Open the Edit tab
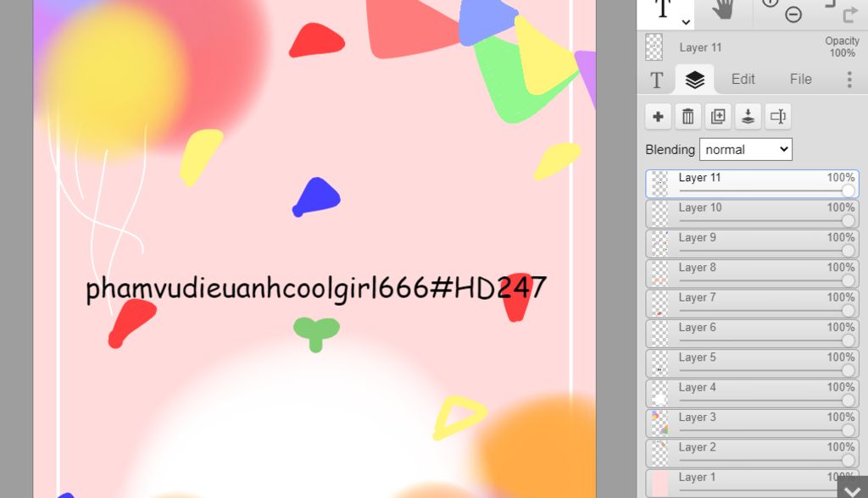 tap(743, 79)
